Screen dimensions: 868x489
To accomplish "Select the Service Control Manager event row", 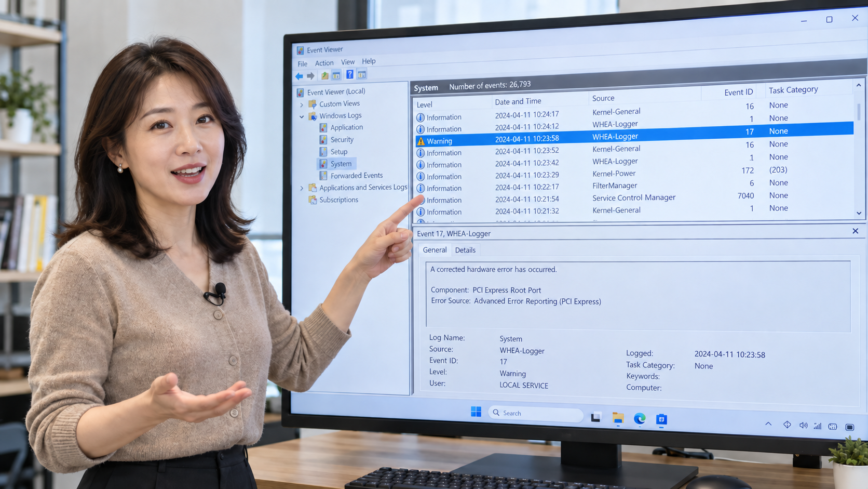I will click(634, 197).
